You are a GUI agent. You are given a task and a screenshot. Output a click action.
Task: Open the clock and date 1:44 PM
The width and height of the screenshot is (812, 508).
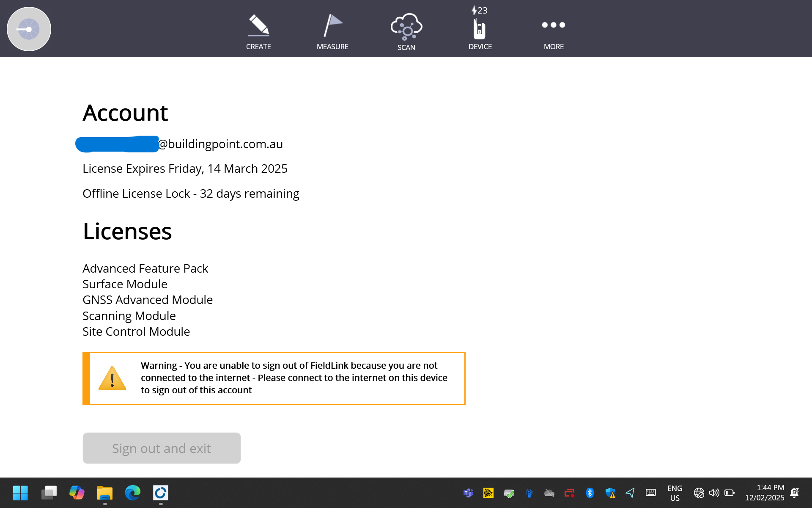coord(765,493)
